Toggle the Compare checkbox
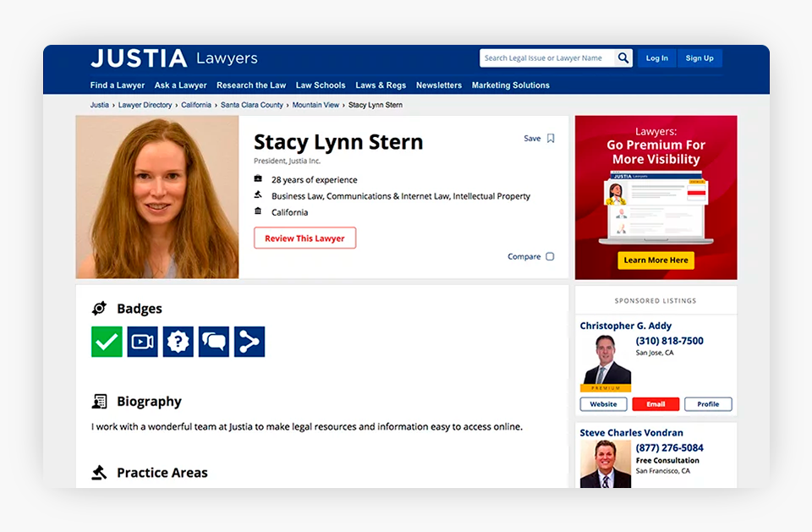This screenshot has width=812, height=532. pos(550,256)
